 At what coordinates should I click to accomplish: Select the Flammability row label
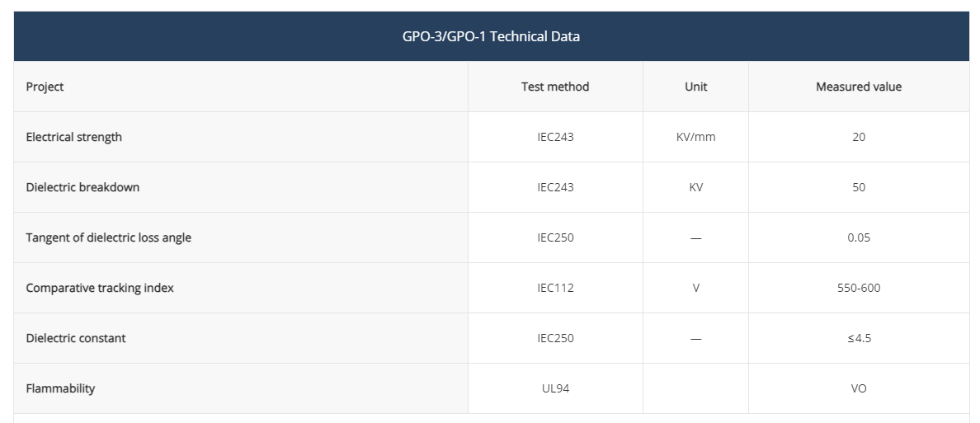[60, 388]
